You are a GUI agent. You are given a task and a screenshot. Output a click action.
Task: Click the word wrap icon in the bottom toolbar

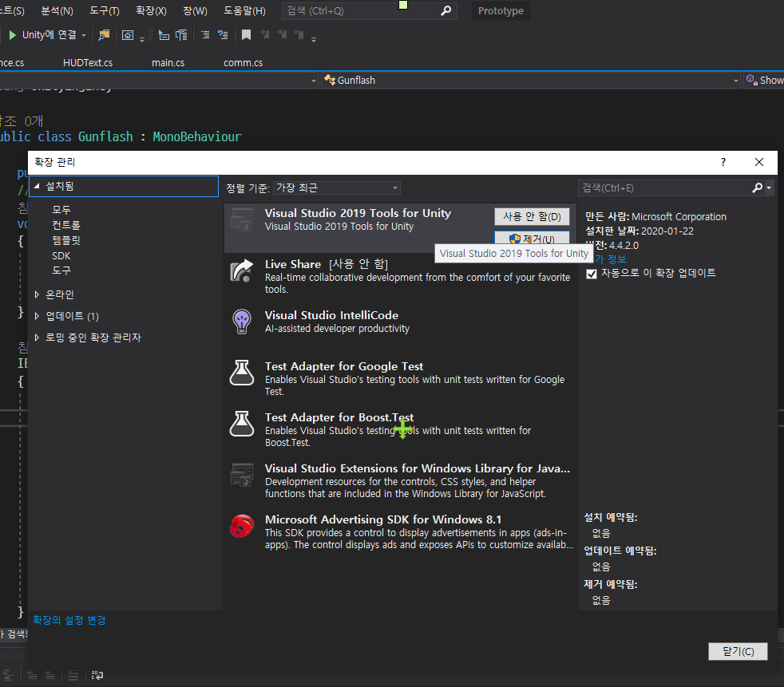tap(97, 676)
